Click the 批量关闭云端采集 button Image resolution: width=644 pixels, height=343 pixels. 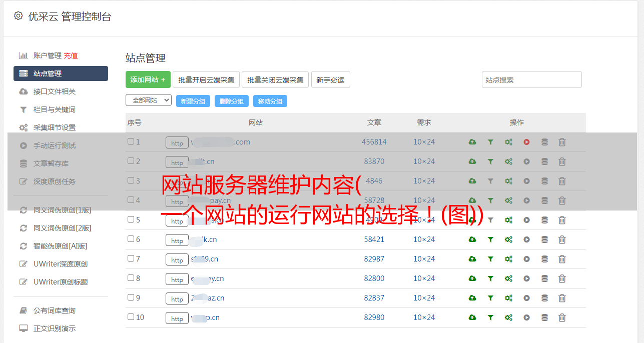pyautogui.click(x=275, y=79)
